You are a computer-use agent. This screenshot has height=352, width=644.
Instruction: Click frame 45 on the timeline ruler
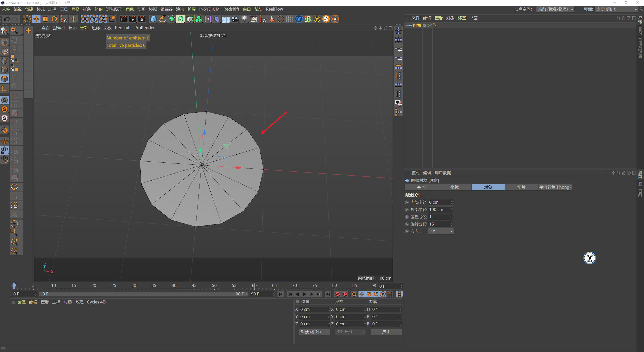[194, 285]
